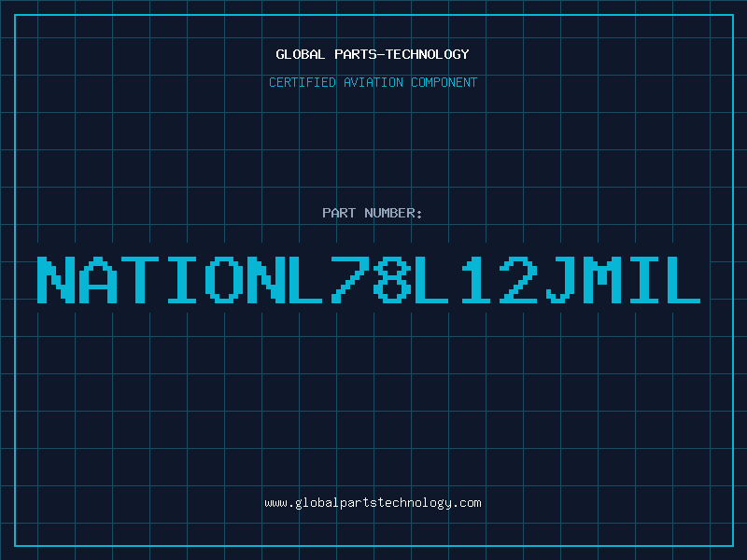Click the PART NUMBER: label
This screenshot has height=560, width=747.
tap(373, 213)
